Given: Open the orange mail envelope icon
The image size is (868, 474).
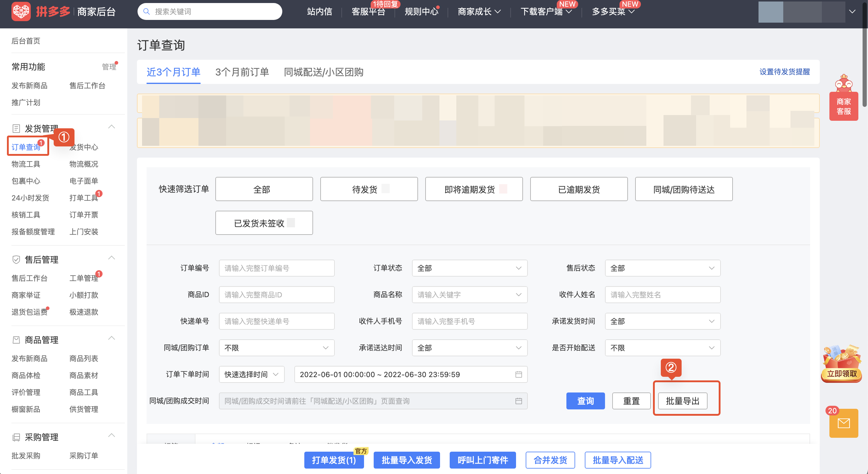Looking at the screenshot, I should (x=843, y=423).
